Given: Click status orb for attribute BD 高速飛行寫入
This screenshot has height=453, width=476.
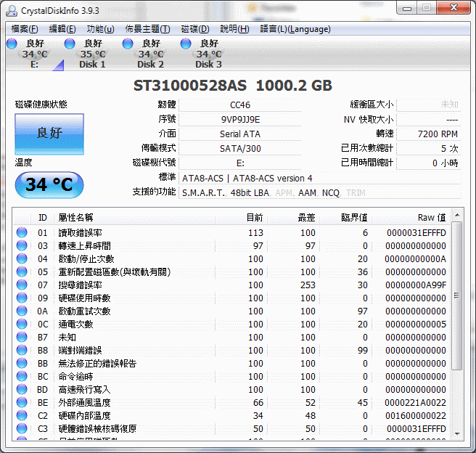Looking at the screenshot, I should pos(22,389).
